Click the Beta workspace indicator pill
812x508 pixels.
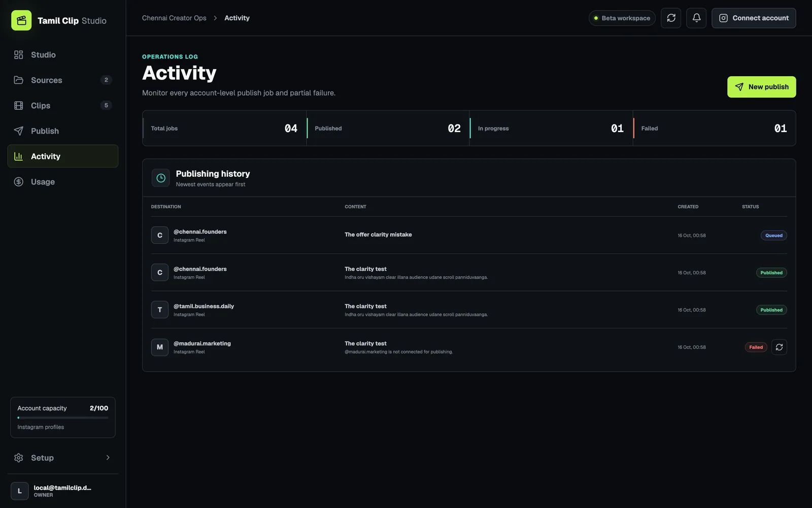(622, 18)
